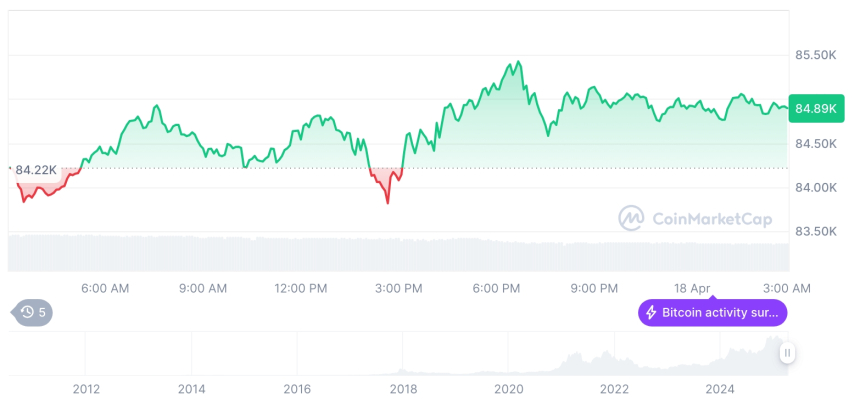Image resolution: width=860 pixels, height=401 pixels.
Task: Jump to 2012 on the range navigator
Action: coord(86,389)
